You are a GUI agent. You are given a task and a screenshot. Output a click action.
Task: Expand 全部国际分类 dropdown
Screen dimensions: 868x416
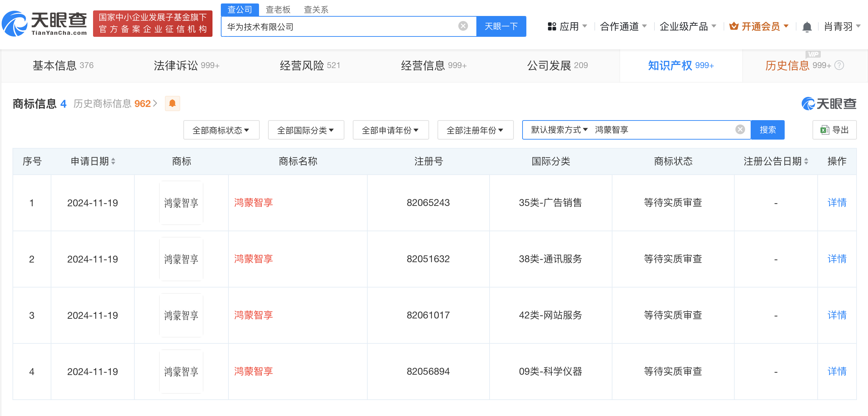306,130
